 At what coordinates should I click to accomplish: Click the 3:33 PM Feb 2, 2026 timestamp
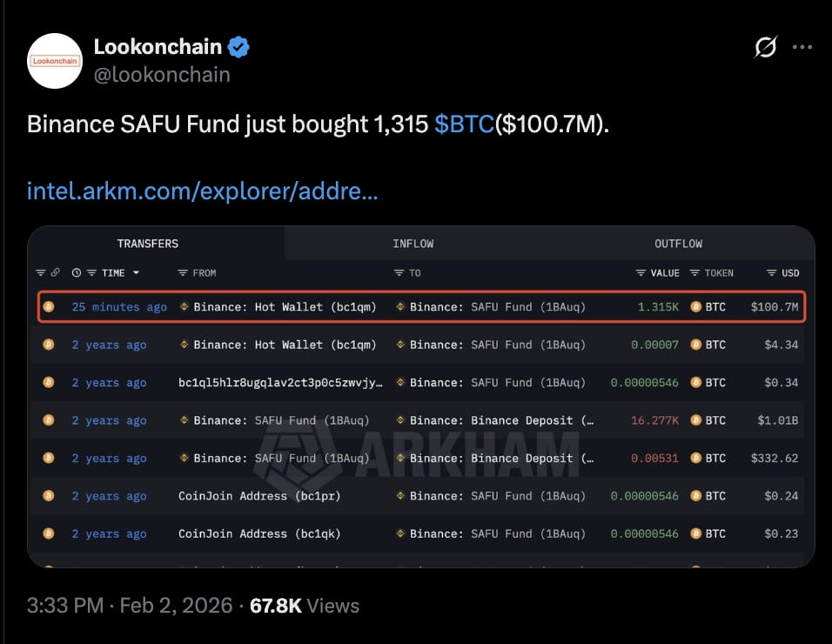click(x=130, y=605)
